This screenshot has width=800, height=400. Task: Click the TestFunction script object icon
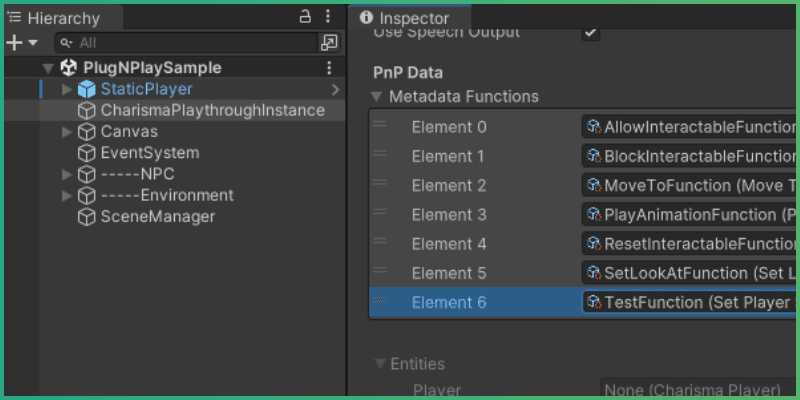pos(594,302)
